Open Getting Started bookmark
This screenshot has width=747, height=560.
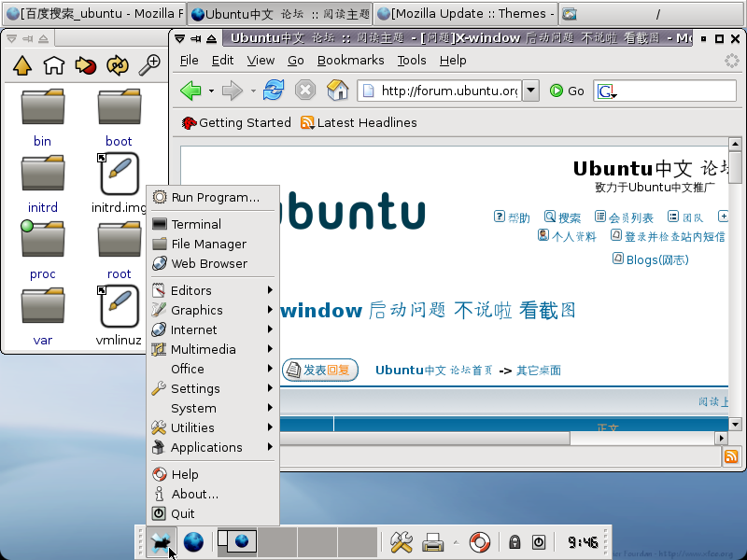[236, 123]
